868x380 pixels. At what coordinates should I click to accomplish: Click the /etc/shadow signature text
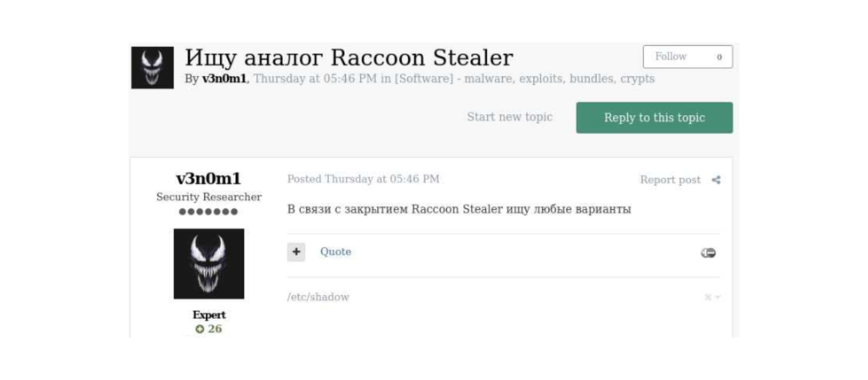tap(318, 297)
